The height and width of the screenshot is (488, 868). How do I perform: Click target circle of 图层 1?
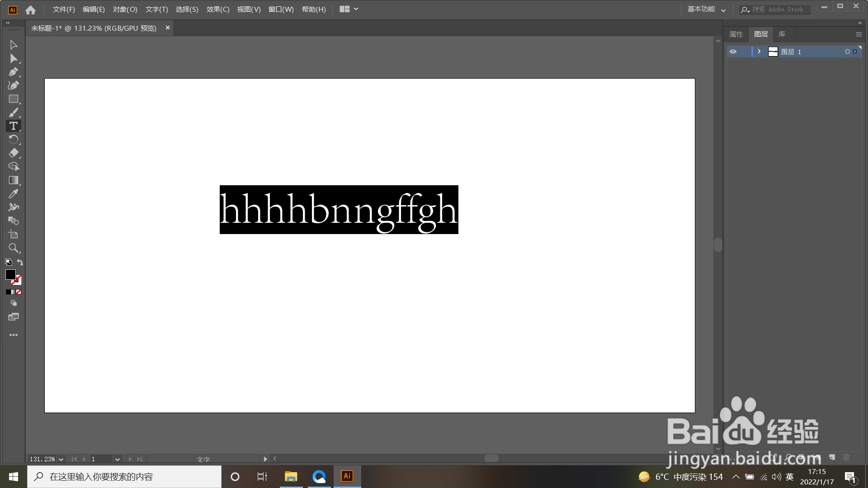click(847, 52)
